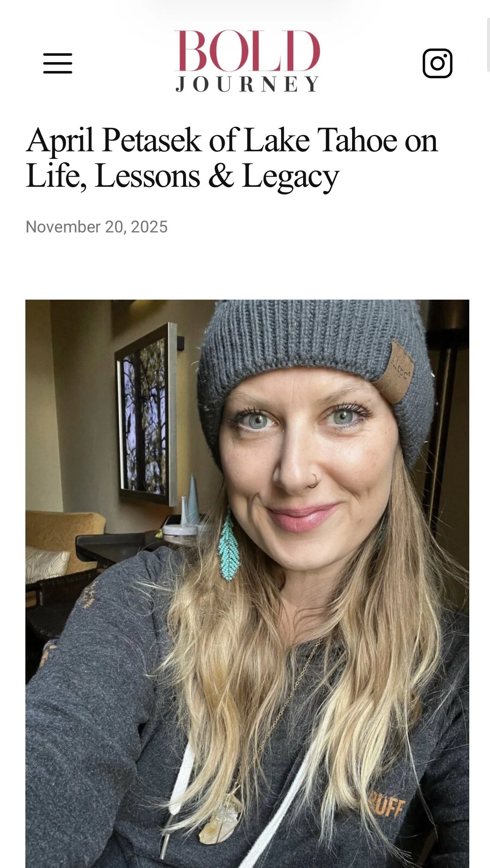Go home via the BOLD Journey logo
The width and height of the screenshot is (490, 868).
coord(247,61)
